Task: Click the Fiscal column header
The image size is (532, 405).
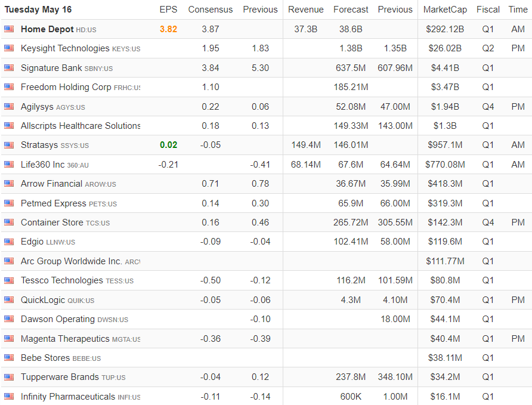Action: pos(488,10)
